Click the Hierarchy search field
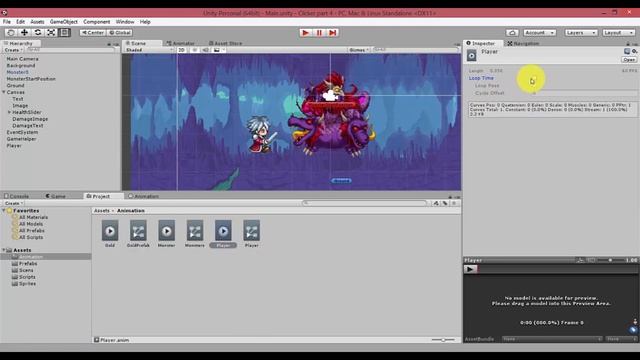Image resolution: width=640 pixels, height=360 pixels. click(x=70, y=50)
